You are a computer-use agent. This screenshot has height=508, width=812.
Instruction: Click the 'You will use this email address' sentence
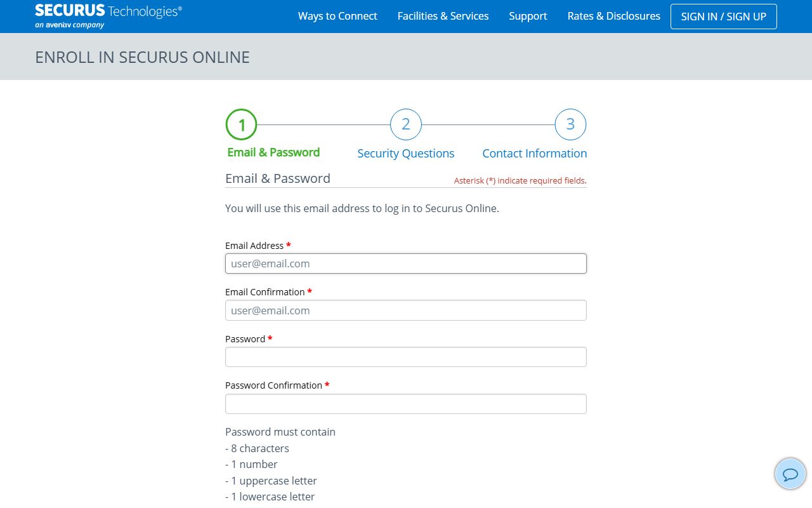point(362,208)
